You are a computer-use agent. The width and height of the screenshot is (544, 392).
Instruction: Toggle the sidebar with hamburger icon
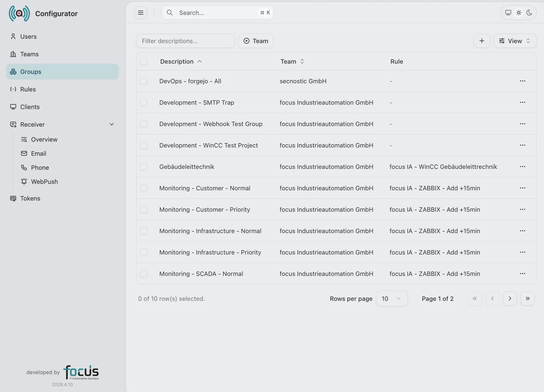click(x=141, y=13)
